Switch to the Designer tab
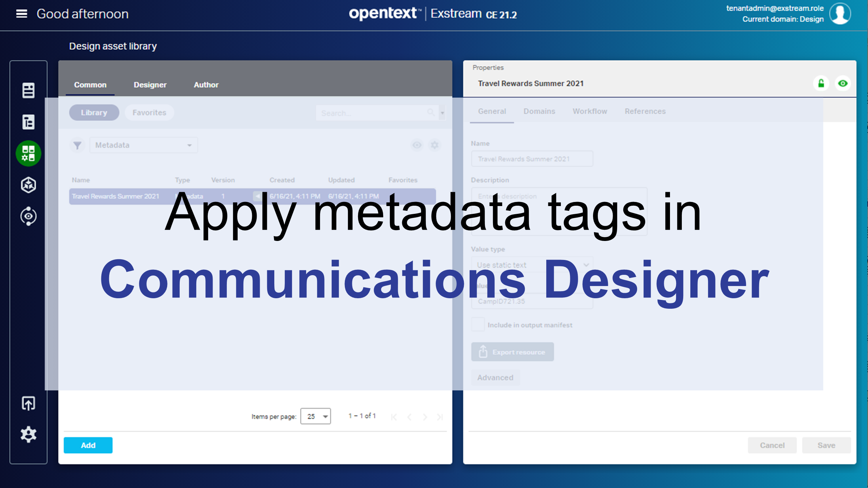Screen dimensions: 868x488 pos(150,85)
